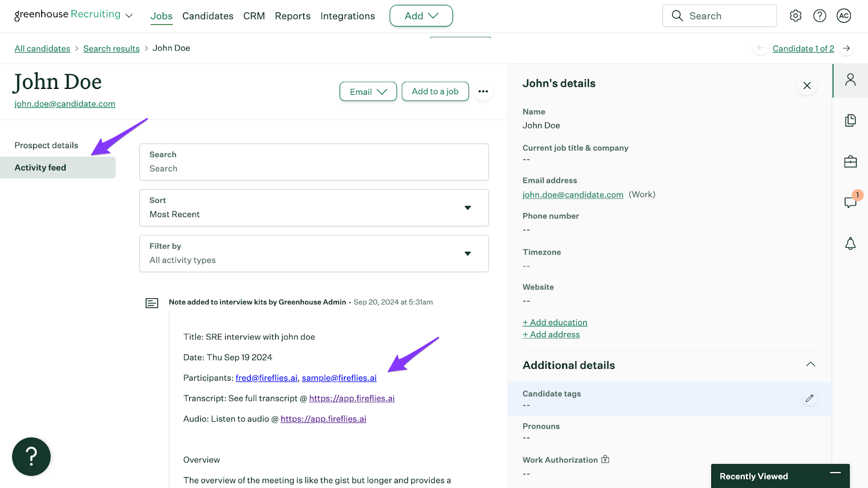This screenshot has height=488, width=868.
Task: Expand the Email dropdown button
Action: click(368, 92)
